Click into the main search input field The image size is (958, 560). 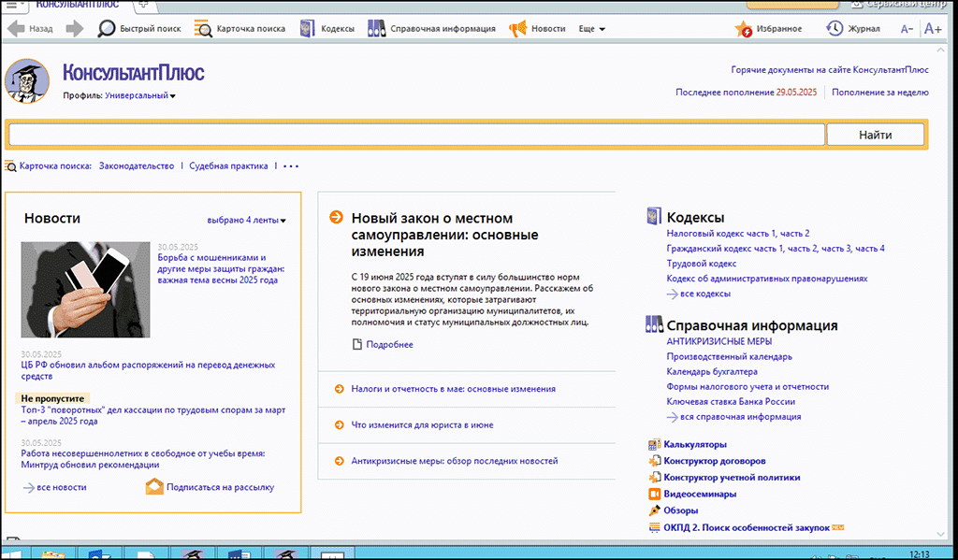(416, 135)
